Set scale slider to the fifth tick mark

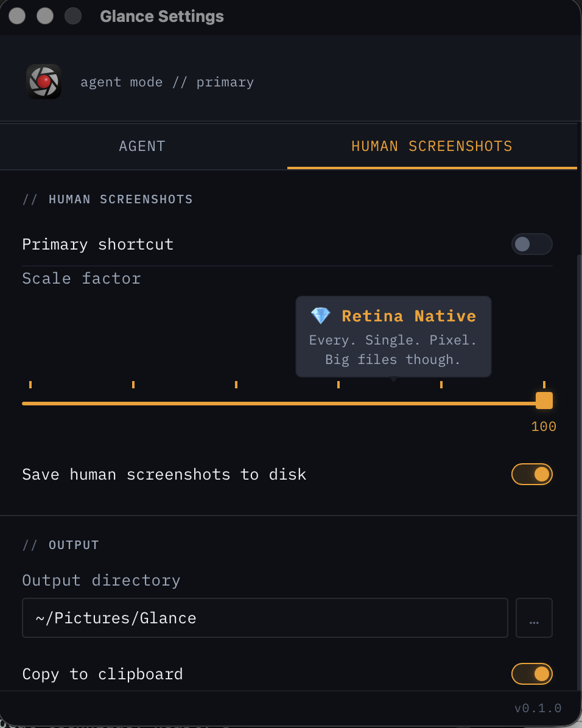click(441, 402)
